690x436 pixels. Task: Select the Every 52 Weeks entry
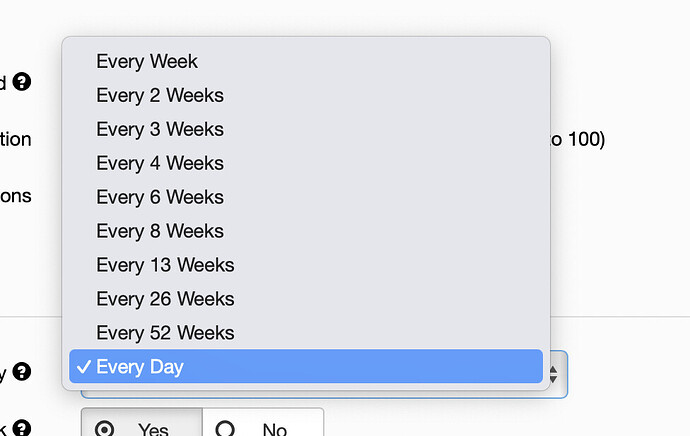(306, 332)
